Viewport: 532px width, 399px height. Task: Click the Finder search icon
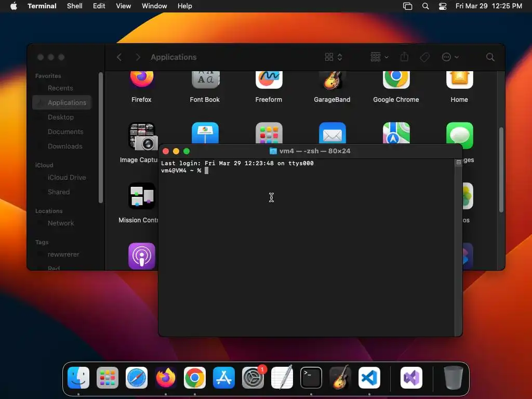[490, 57]
